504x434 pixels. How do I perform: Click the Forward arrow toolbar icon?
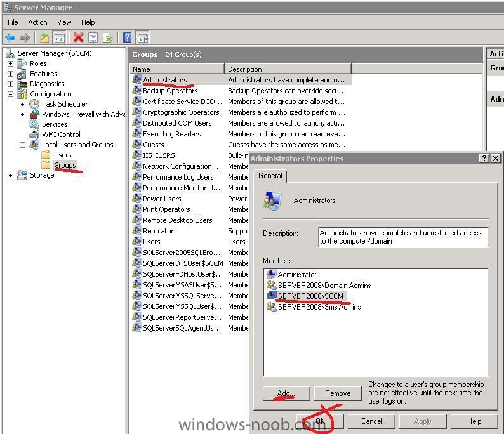25,38
